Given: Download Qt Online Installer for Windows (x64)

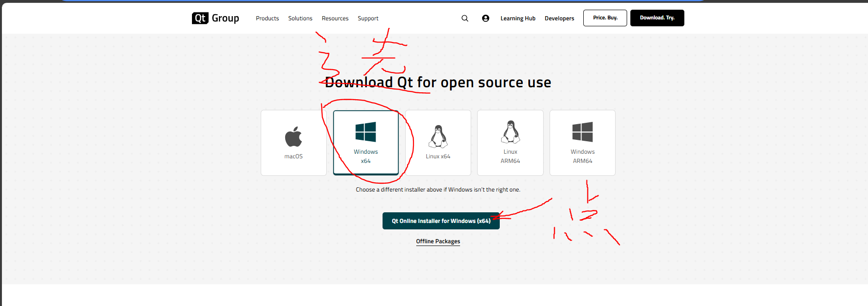Looking at the screenshot, I should click(x=441, y=221).
